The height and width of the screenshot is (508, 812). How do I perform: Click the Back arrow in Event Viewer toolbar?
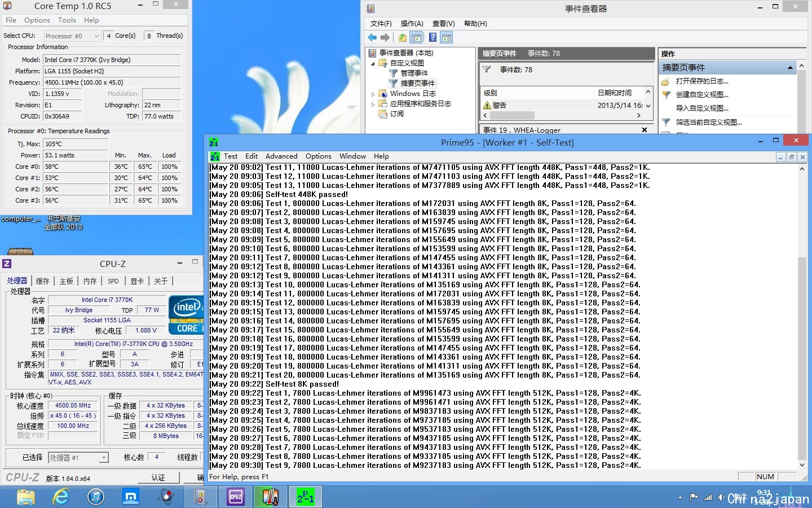click(372, 38)
